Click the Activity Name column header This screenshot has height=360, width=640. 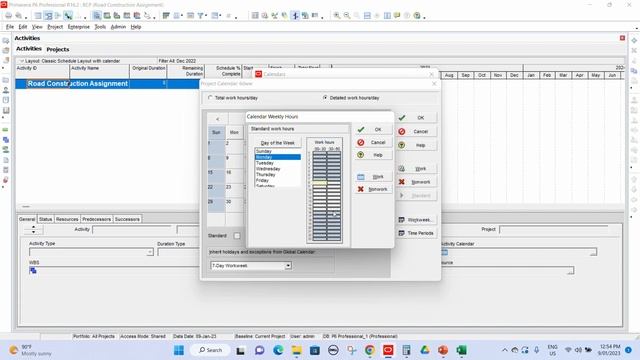(100, 71)
